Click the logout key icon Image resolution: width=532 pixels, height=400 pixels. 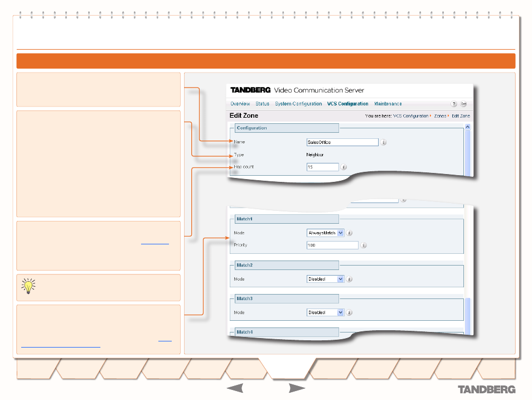coord(463,104)
